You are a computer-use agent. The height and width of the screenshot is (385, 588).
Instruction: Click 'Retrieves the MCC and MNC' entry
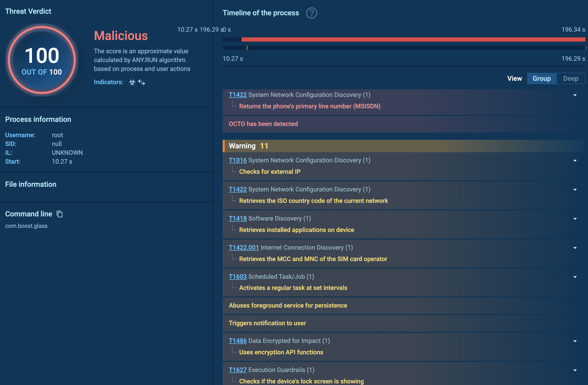[x=313, y=259]
